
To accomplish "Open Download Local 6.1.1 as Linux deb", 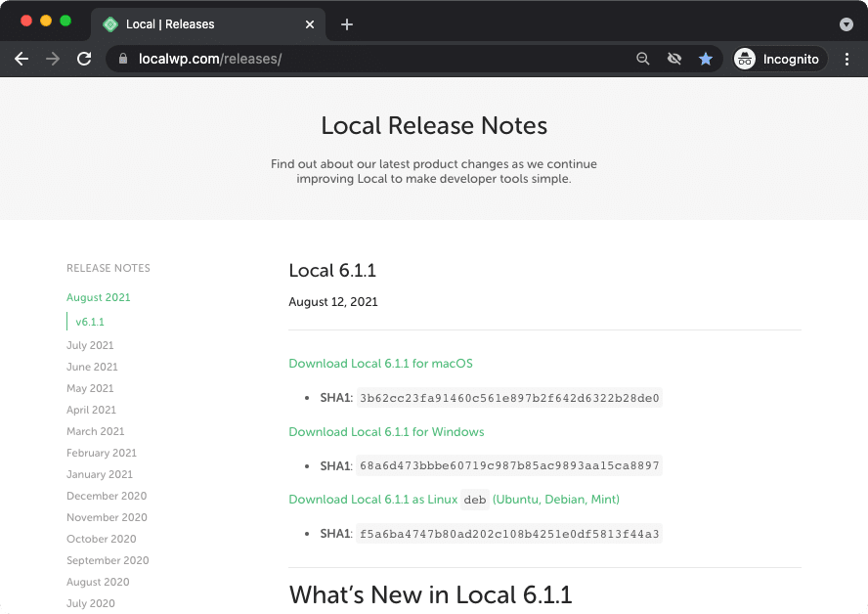I will click(x=454, y=500).
